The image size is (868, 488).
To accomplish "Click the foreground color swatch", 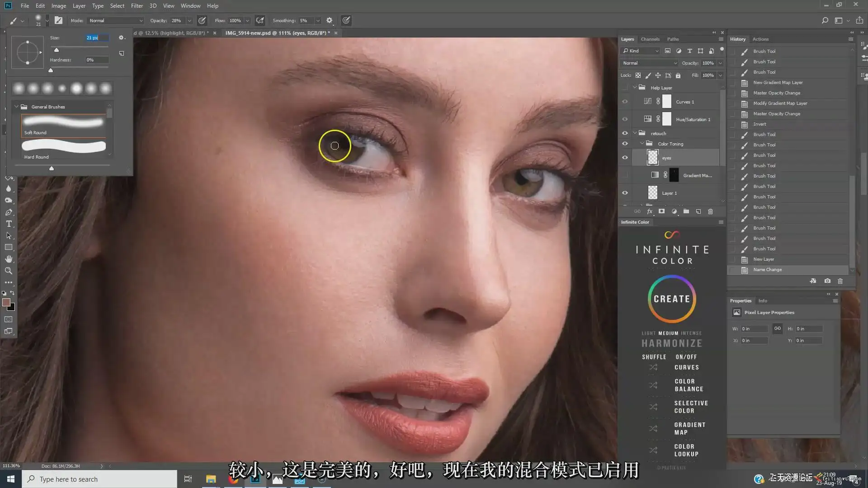I will pyautogui.click(x=6, y=302).
